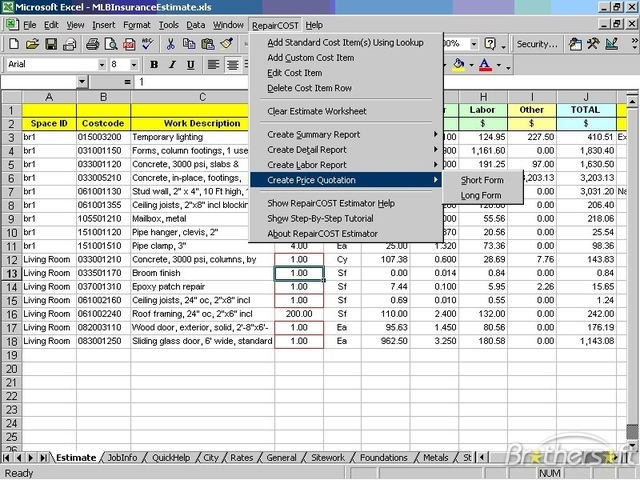
Task: Open a file with the Open folder icon
Action: (32, 44)
